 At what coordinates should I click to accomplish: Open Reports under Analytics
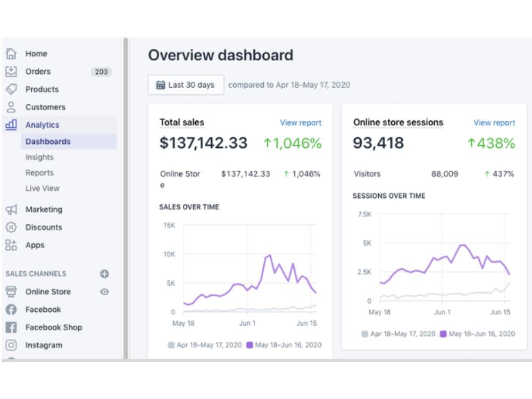(39, 173)
